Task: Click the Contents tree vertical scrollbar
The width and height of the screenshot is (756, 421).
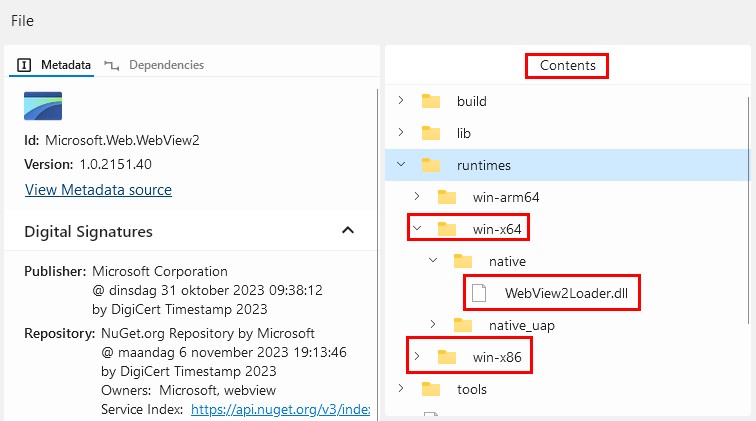Action: (x=749, y=210)
